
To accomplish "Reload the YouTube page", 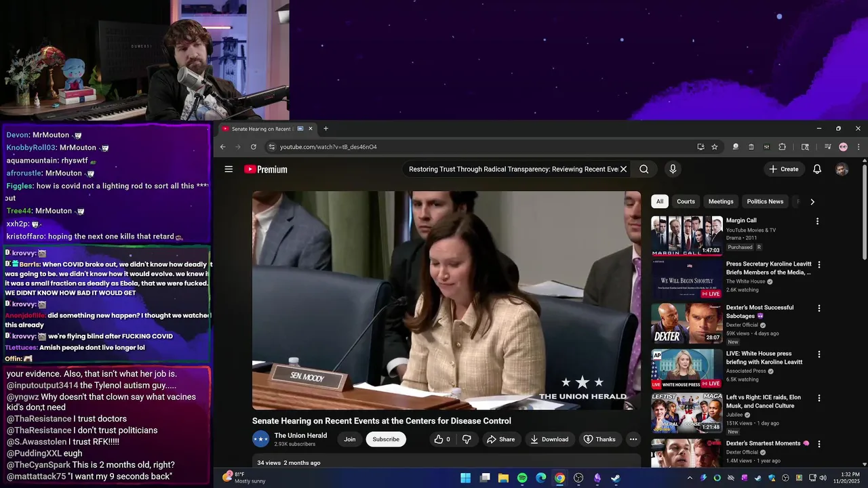I will (x=254, y=147).
